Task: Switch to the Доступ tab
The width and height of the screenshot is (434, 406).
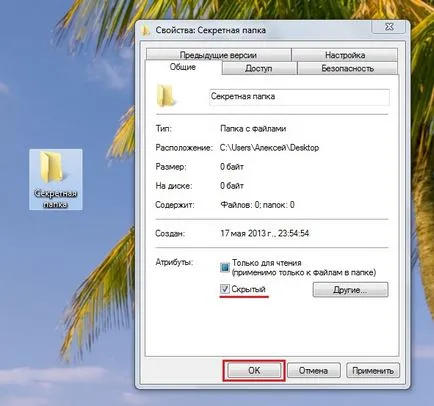Action: click(259, 68)
